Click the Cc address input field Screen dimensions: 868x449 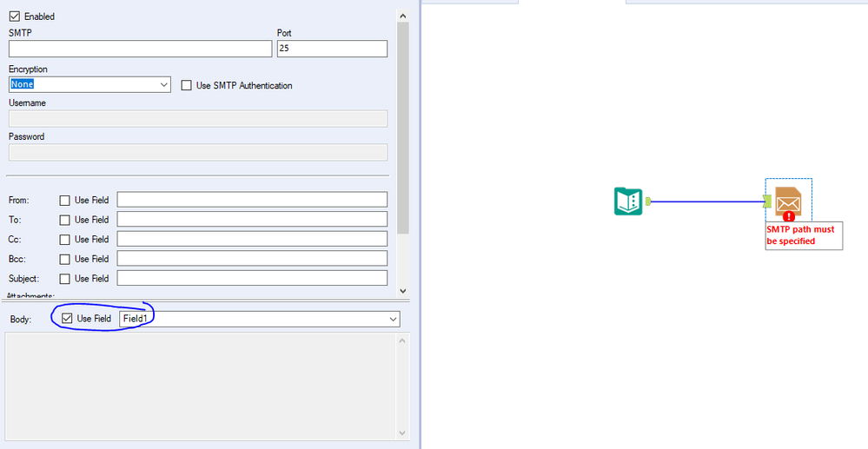[252, 239]
